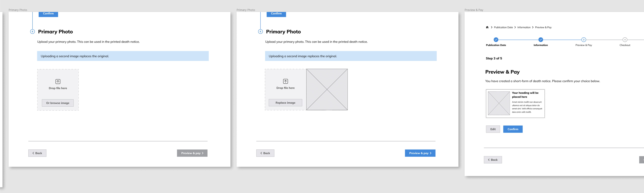Click upload arrow icon in empty drop zone
644x193 pixels.
58,82
